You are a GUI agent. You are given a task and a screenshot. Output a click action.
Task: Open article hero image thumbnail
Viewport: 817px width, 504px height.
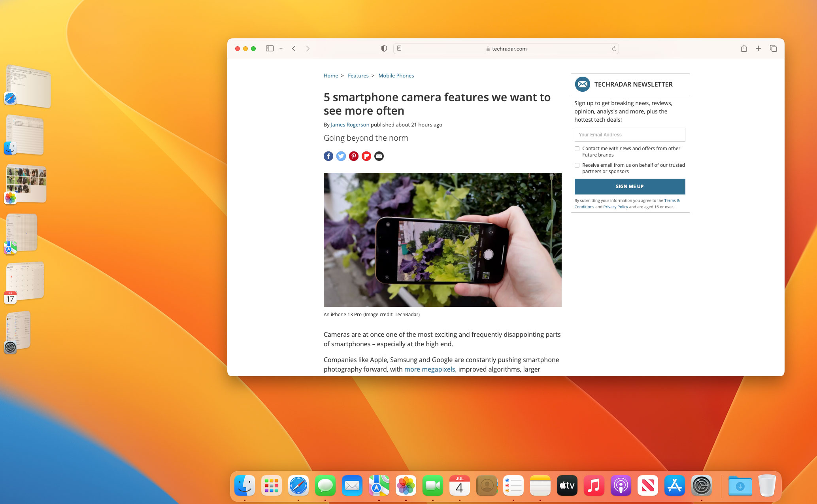coord(442,239)
